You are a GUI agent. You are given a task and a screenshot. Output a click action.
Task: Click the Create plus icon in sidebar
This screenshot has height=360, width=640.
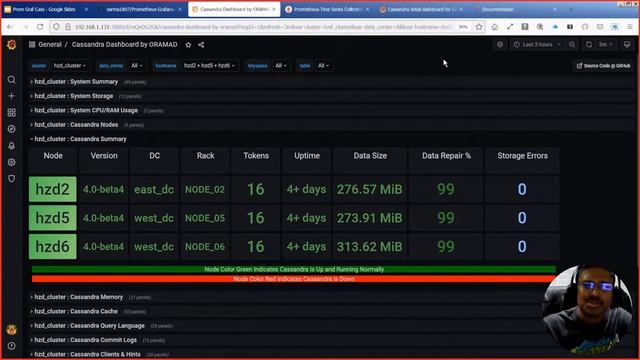pos(11,96)
